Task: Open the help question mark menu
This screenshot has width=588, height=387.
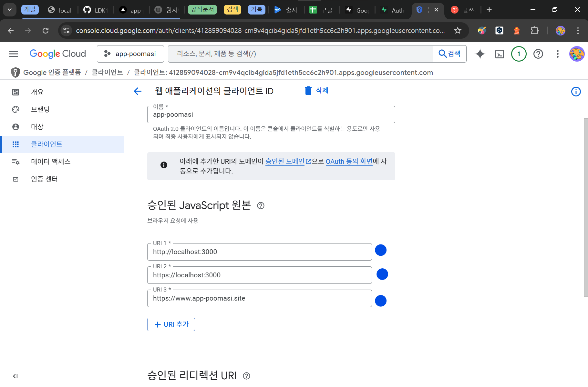Action: pyautogui.click(x=538, y=54)
